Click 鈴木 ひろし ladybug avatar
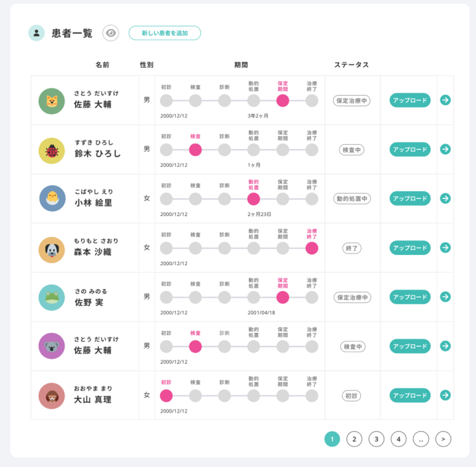 tap(52, 150)
